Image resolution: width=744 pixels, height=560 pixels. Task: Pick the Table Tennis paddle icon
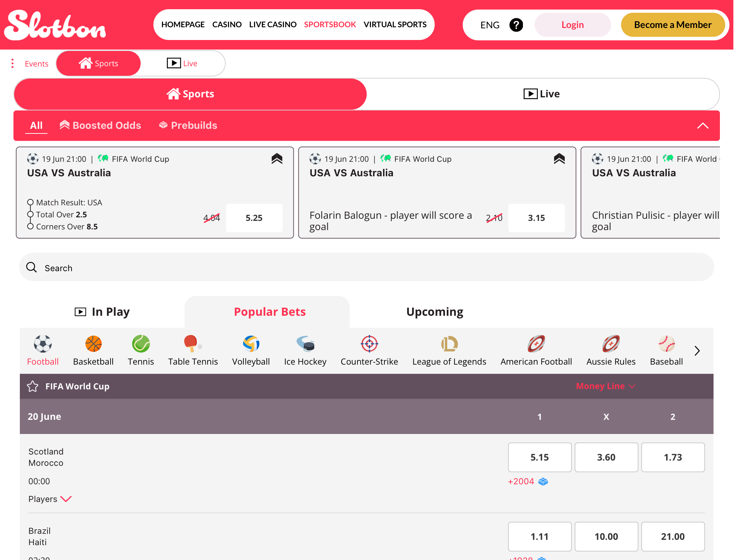click(193, 344)
